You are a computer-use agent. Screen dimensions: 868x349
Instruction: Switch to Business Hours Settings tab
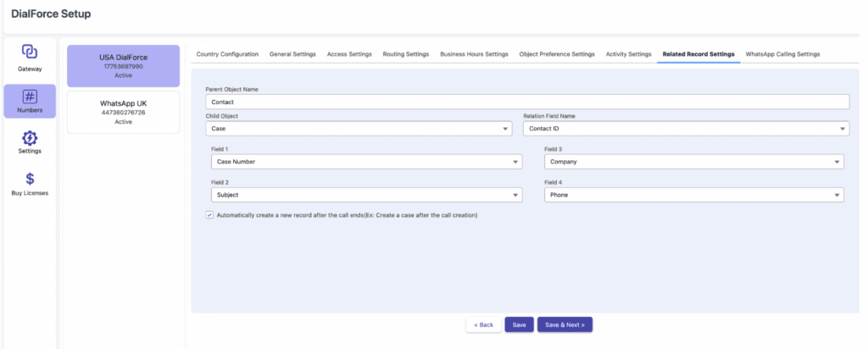coord(474,54)
